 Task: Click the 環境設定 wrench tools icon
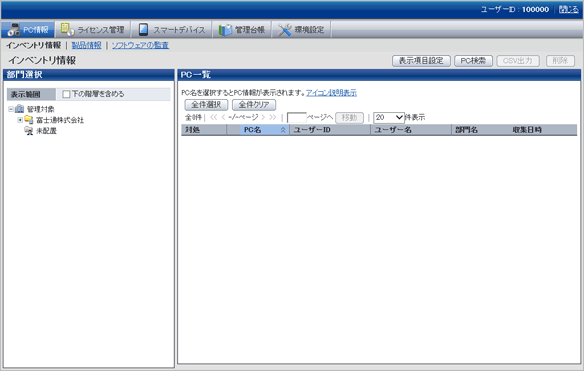point(285,30)
